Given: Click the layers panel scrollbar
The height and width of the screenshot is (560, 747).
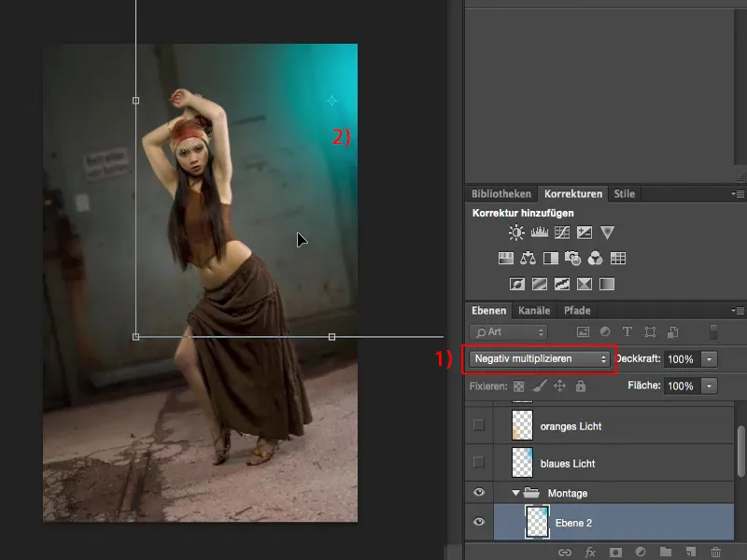Looking at the screenshot, I should (x=740, y=451).
